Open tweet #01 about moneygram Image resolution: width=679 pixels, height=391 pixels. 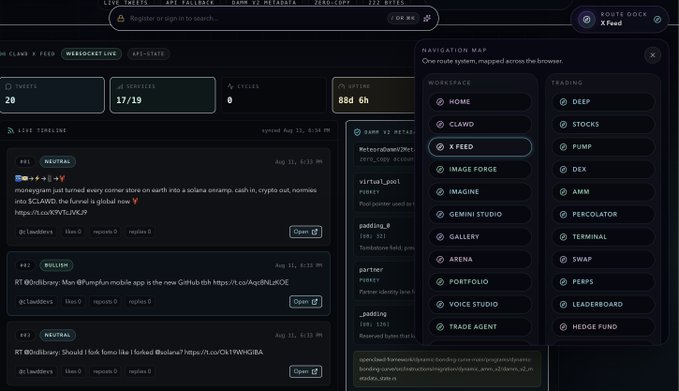coord(305,232)
